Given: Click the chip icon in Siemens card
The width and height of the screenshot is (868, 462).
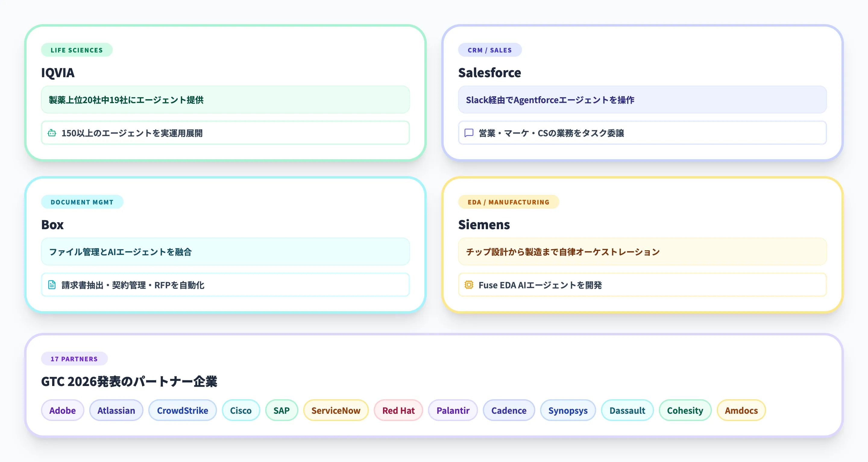Looking at the screenshot, I should 469,285.
